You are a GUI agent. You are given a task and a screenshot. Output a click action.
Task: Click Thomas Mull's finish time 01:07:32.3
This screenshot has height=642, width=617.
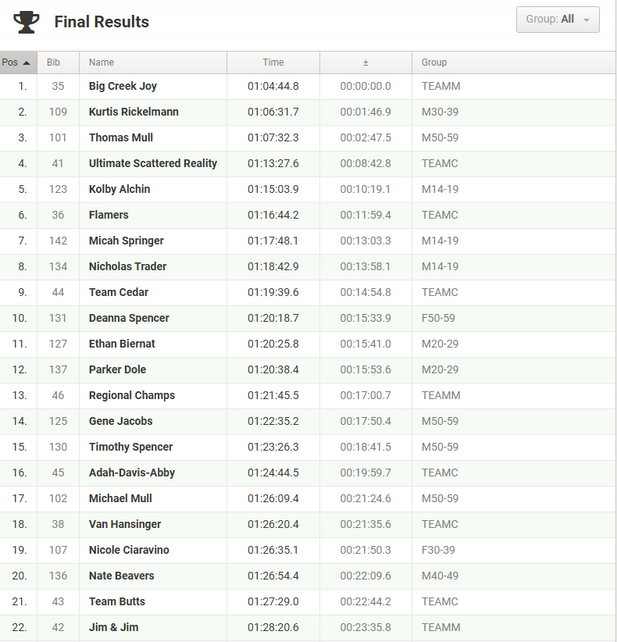coord(273,138)
